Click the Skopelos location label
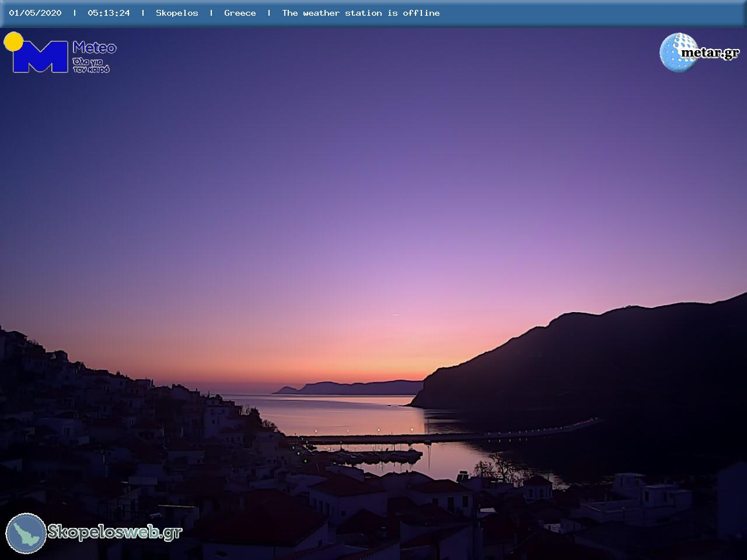Viewport: 747px width, 560px height. click(177, 13)
